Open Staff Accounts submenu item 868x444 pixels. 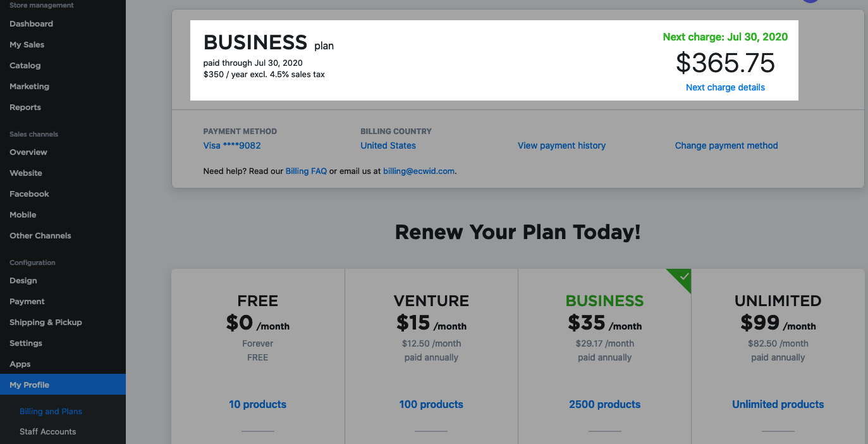point(47,432)
